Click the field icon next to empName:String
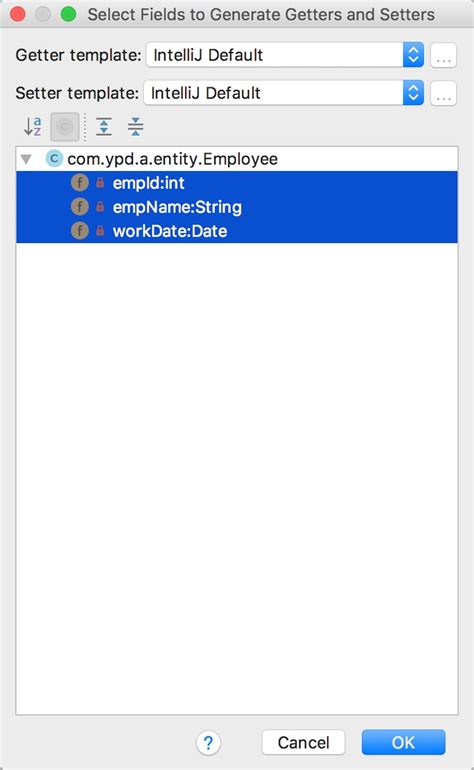 click(x=80, y=207)
